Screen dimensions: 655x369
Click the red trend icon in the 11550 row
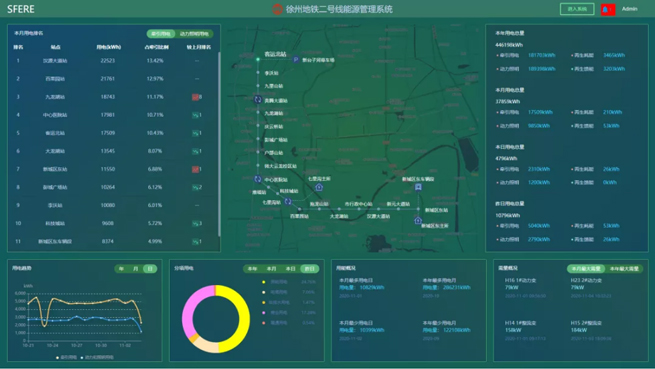click(195, 169)
